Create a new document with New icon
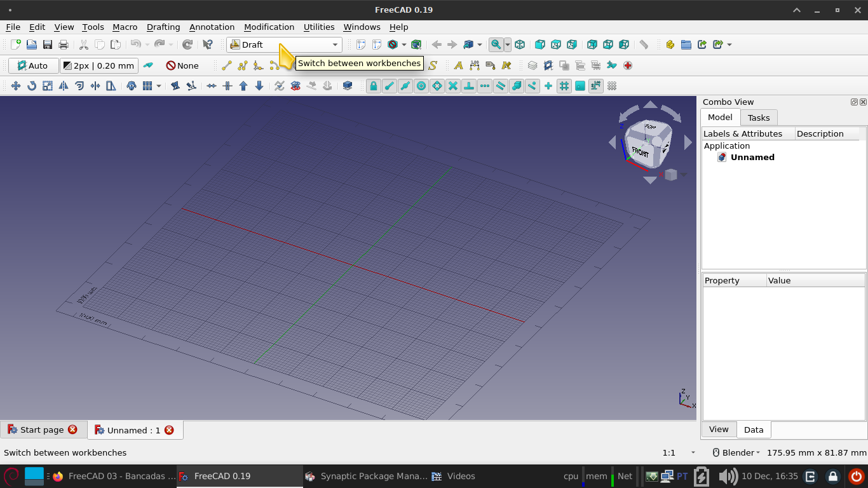 [x=16, y=44]
